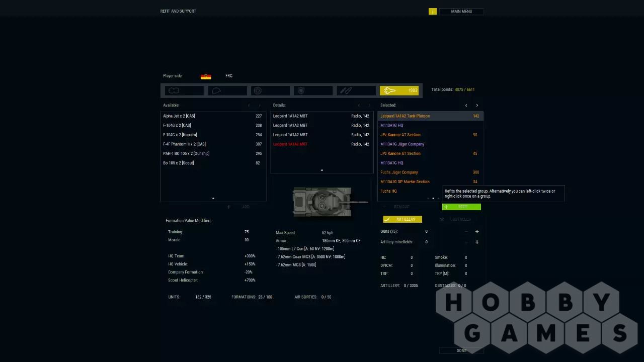Open the MAIN MENU button

click(x=461, y=11)
